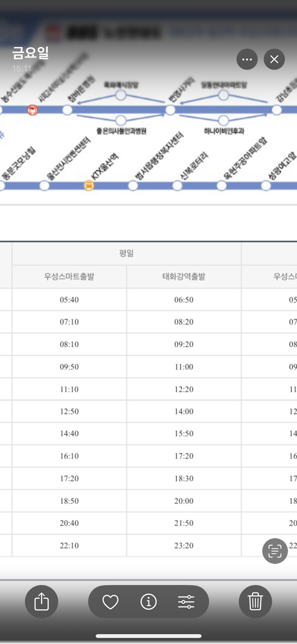
Task: Tap the 태화강역출발 column header
Action: point(184,276)
